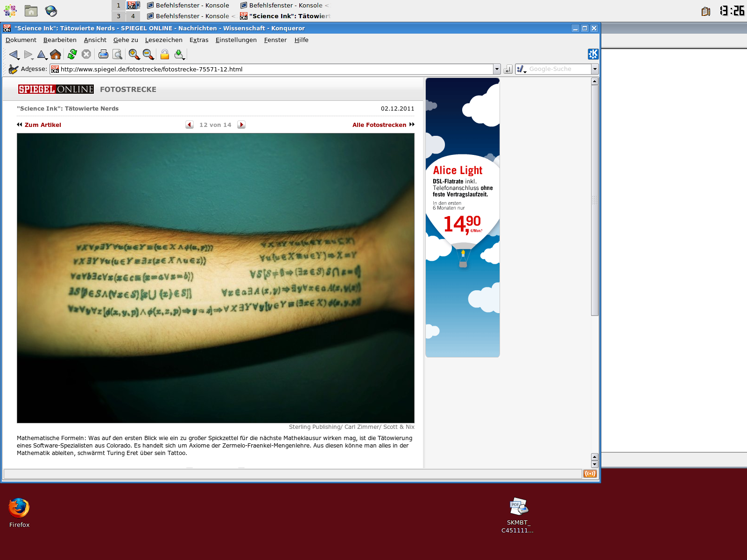The width and height of the screenshot is (747, 560).
Task: Stop loading the page
Action: 85,55
